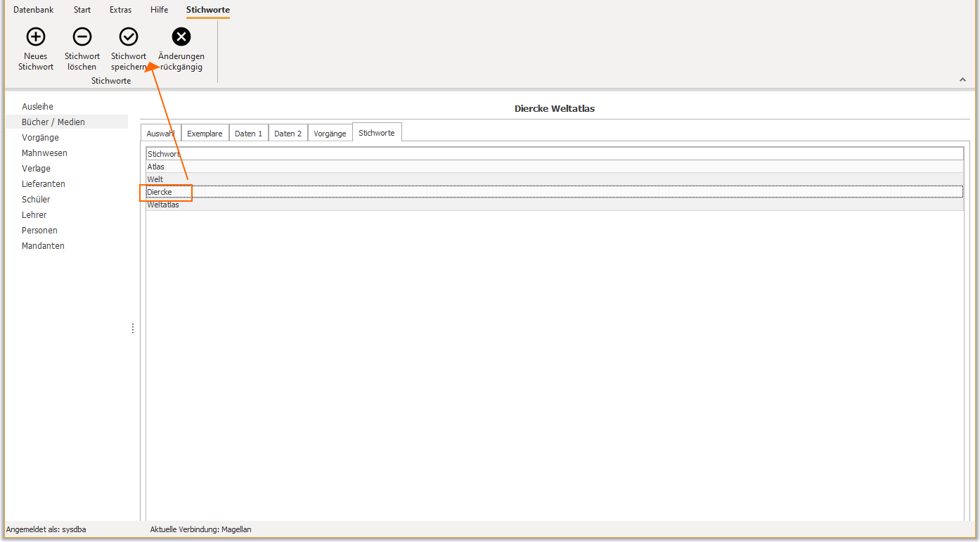The height and width of the screenshot is (542, 980).
Task: Open Mahnwesen in the sidebar
Action: 44,153
